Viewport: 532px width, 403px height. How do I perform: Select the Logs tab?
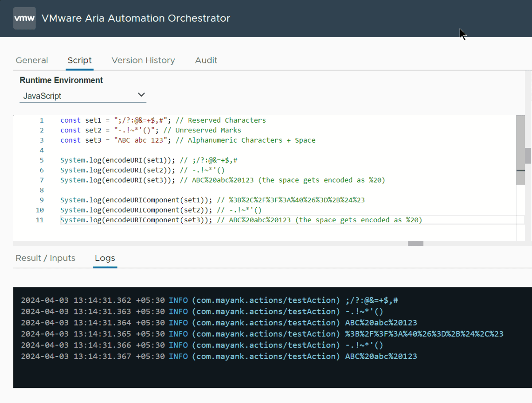(x=105, y=258)
